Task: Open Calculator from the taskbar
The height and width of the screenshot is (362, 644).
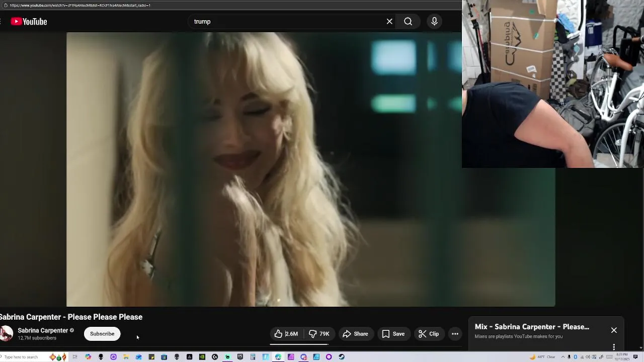Action: [x=253, y=357]
